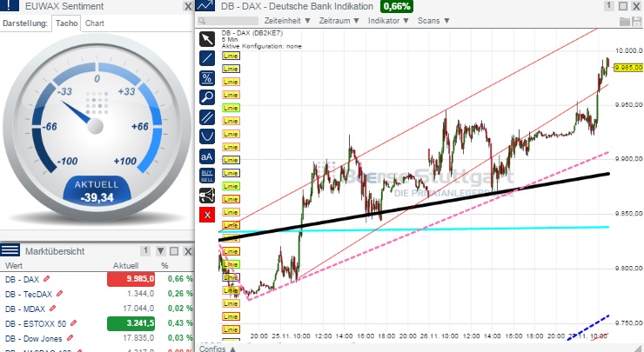Switch to the Tacho tab
This screenshot has height=352, width=644.
coord(66,23)
